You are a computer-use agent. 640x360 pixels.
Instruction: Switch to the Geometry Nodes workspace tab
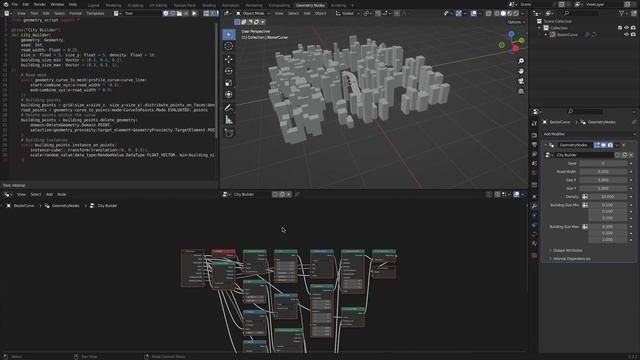[x=310, y=5]
